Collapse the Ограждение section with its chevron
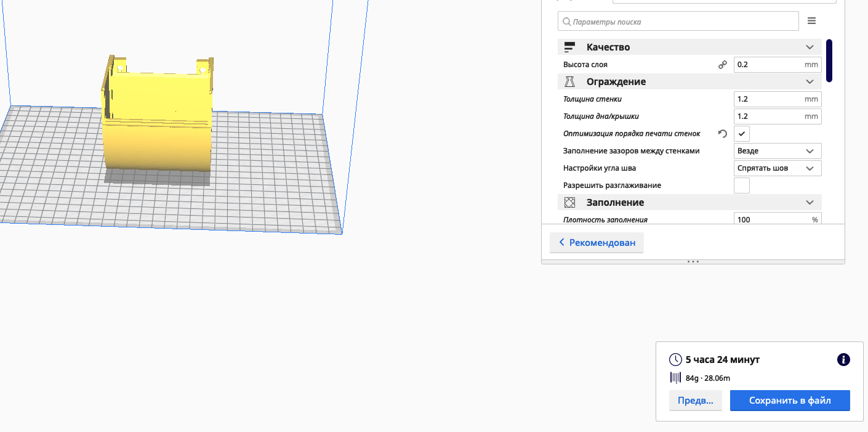Viewport: 868px width, 432px height. point(810,82)
